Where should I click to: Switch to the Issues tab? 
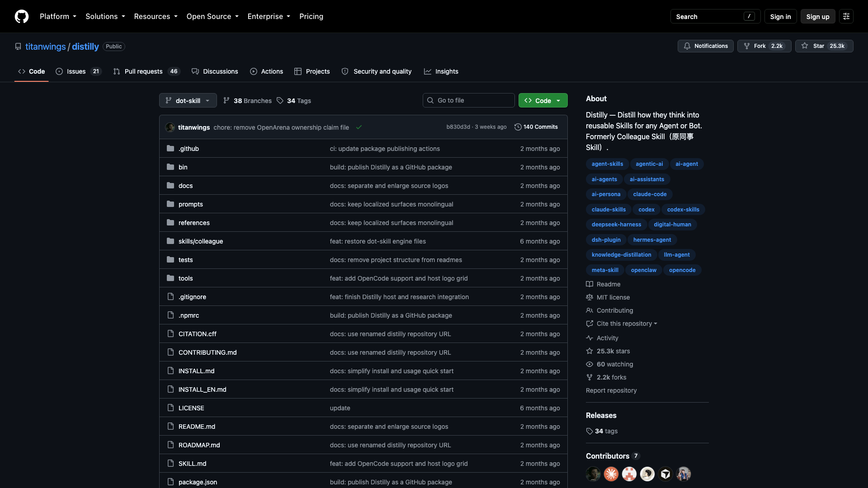click(79, 71)
